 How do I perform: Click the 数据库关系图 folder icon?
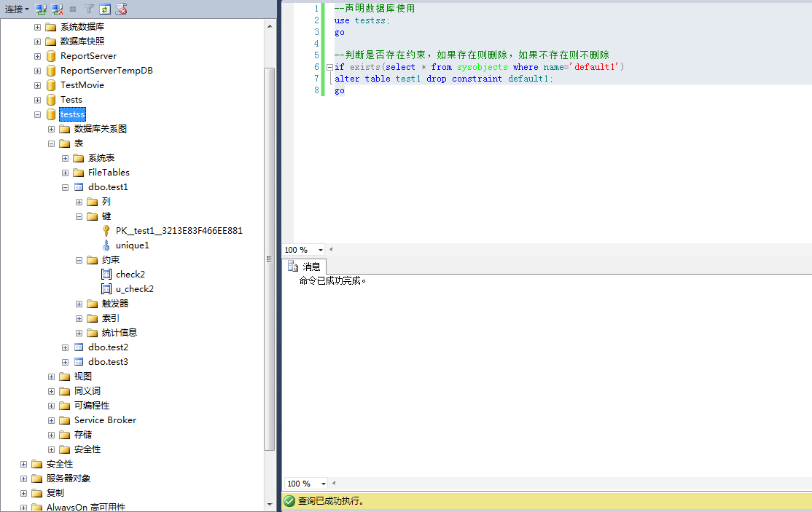pyautogui.click(x=65, y=129)
